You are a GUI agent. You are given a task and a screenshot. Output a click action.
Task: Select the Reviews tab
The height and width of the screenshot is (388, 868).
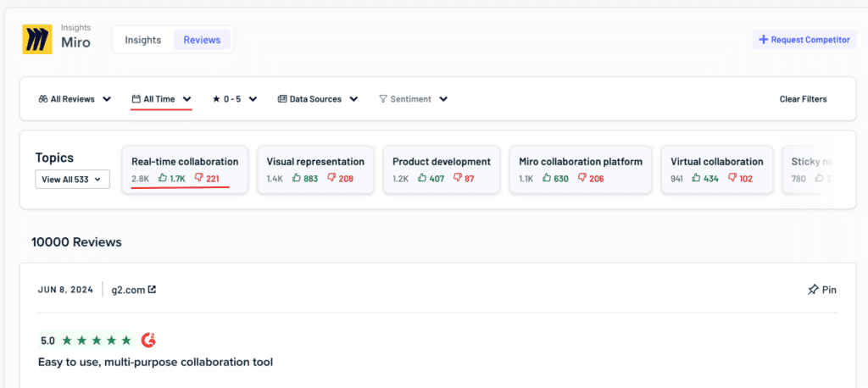(202, 40)
